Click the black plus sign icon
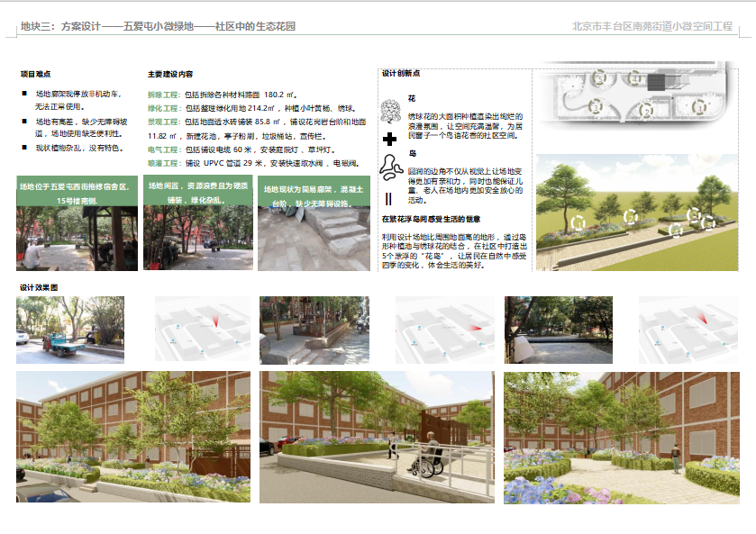The image size is (756, 534). (389, 139)
